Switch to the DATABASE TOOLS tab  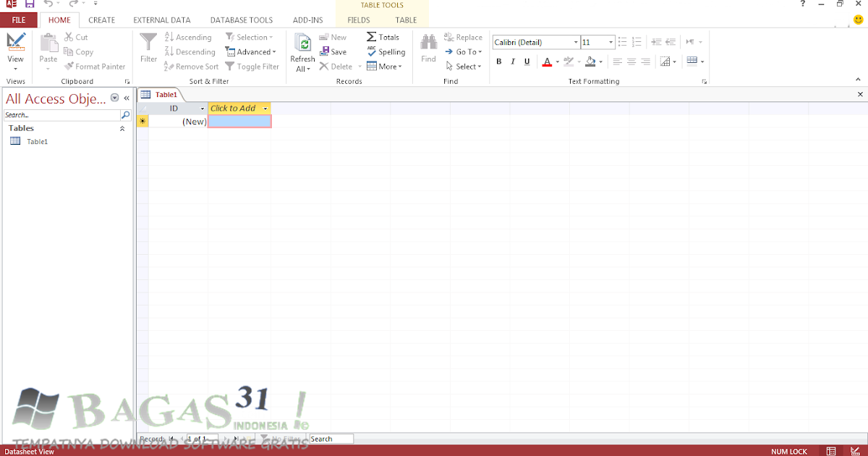click(242, 20)
